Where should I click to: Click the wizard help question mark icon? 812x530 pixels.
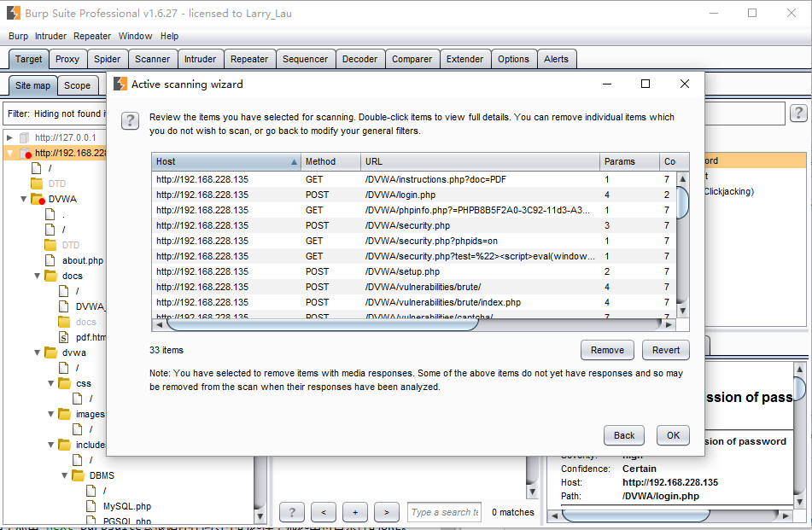coord(130,121)
